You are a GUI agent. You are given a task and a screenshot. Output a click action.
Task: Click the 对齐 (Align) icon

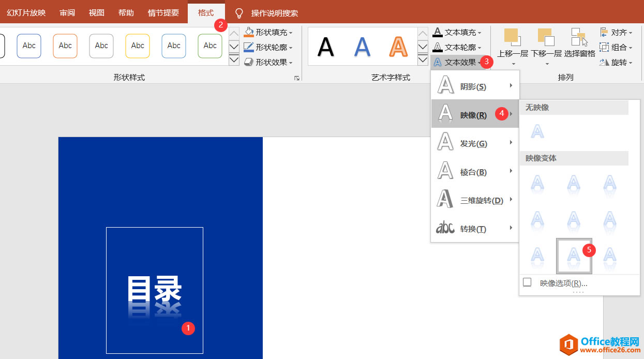604,32
